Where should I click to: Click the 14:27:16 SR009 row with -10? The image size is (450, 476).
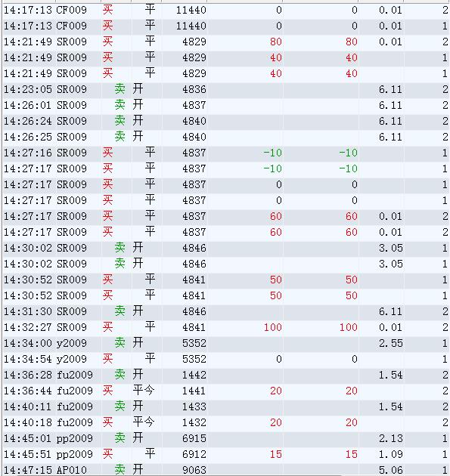click(x=226, y=153)
